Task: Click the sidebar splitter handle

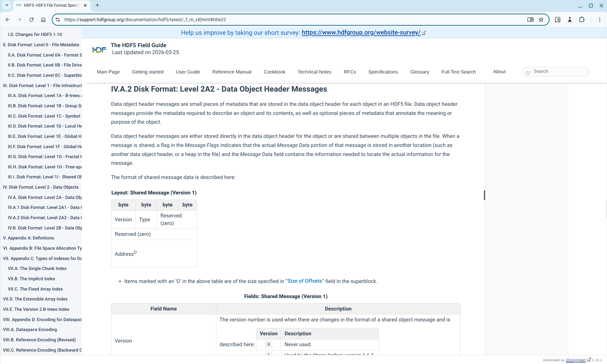Action: [x=484, y=195]
